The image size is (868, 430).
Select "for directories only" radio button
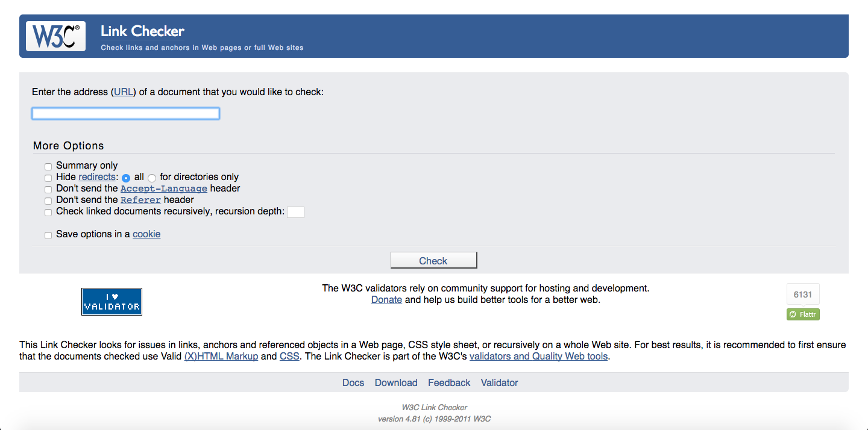(152, 178)
